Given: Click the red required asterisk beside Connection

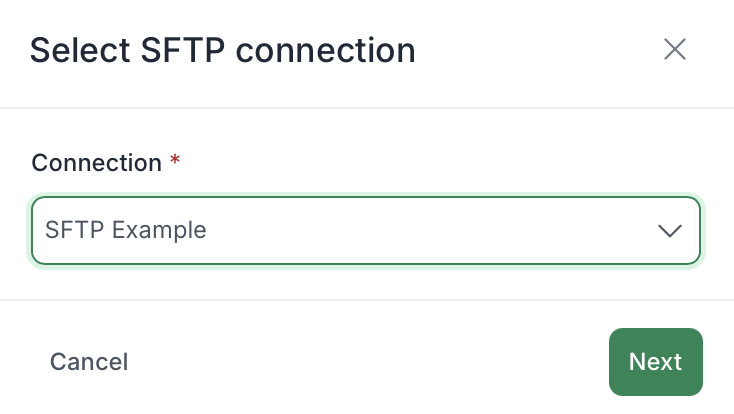Looking at the screenshot, I should (x=175, y=160).
